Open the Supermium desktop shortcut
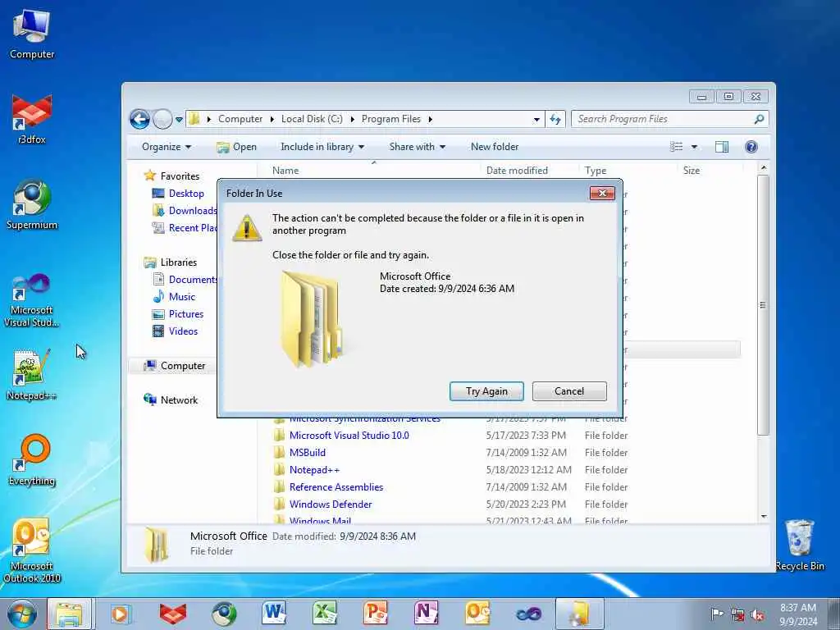840x630 pixels. tap(32, 204)
